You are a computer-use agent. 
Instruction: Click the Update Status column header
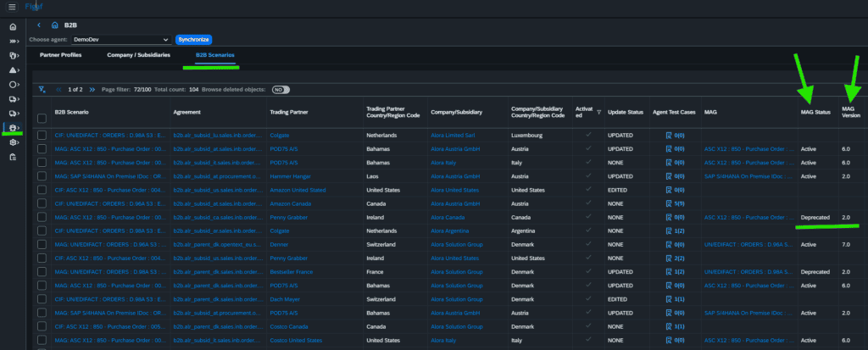pos(626,112)
